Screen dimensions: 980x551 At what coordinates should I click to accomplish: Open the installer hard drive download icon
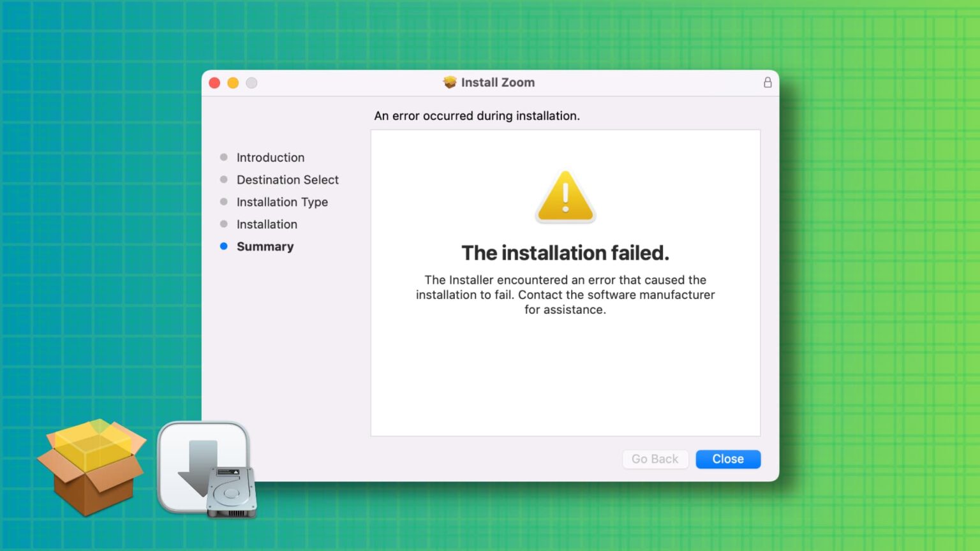tap(205, 469)
